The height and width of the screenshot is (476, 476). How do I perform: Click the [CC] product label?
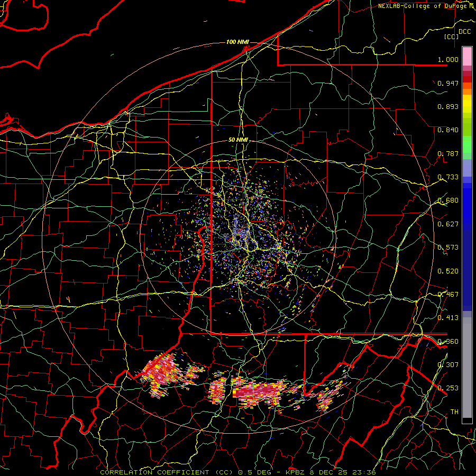tap(452, 36)
